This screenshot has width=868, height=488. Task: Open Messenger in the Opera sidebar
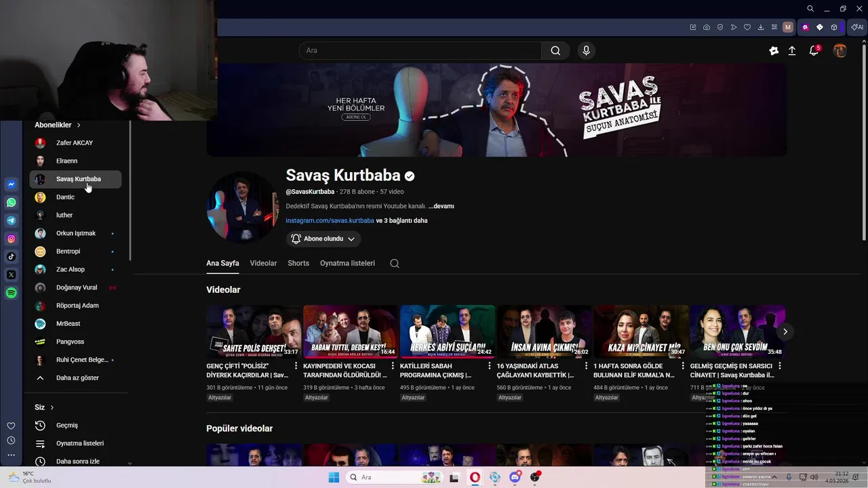12,184
